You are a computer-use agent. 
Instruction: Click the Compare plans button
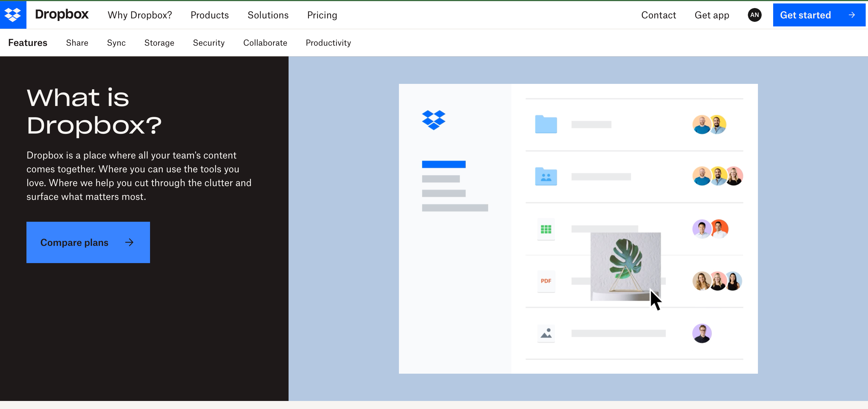88,242
